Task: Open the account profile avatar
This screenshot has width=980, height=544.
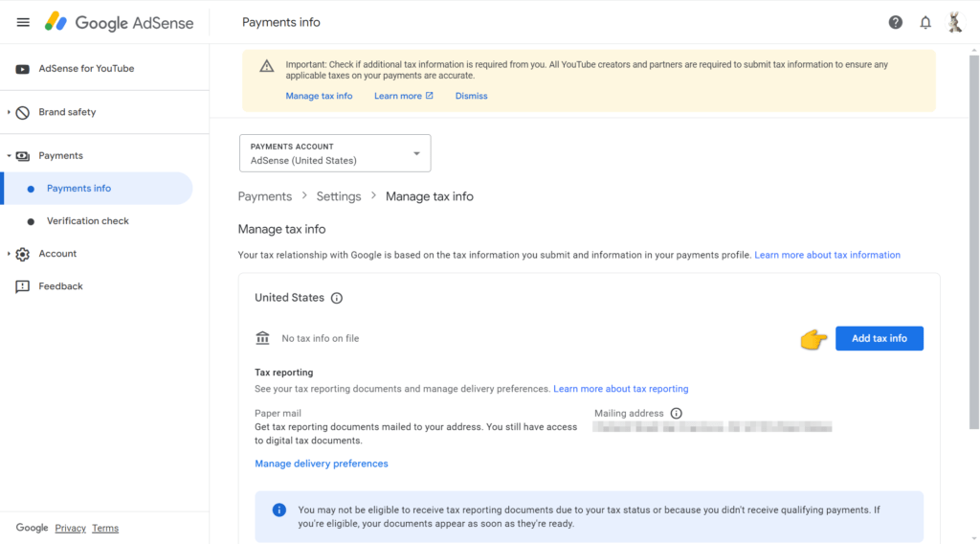Action: coord(954,23)
